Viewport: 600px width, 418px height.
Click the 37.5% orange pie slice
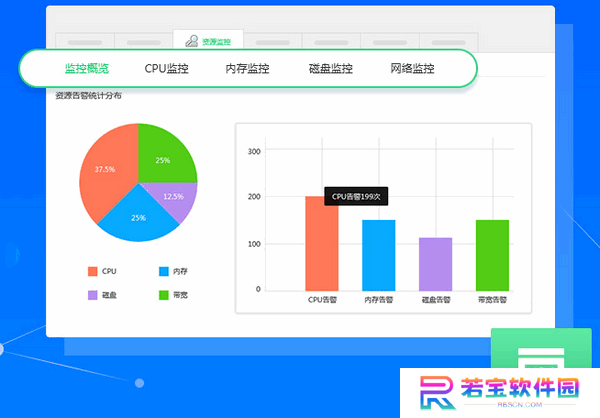[105, 169]
